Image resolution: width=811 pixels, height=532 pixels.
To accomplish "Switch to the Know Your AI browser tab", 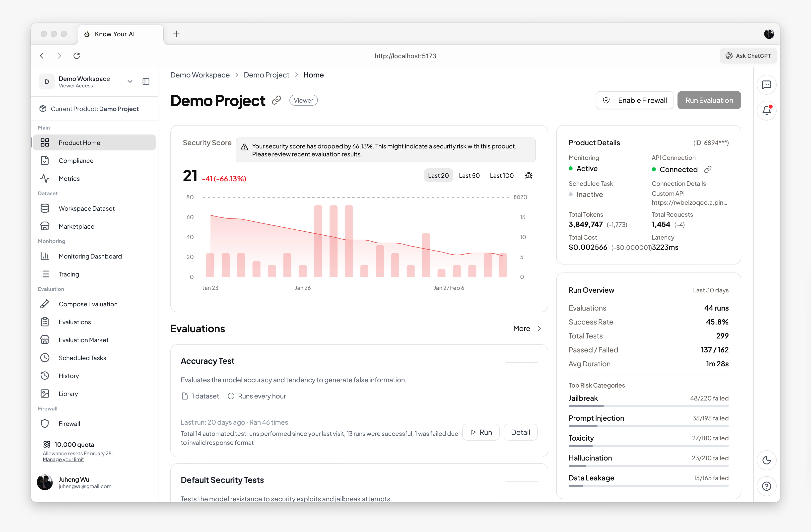I will [x=115, y=34].
